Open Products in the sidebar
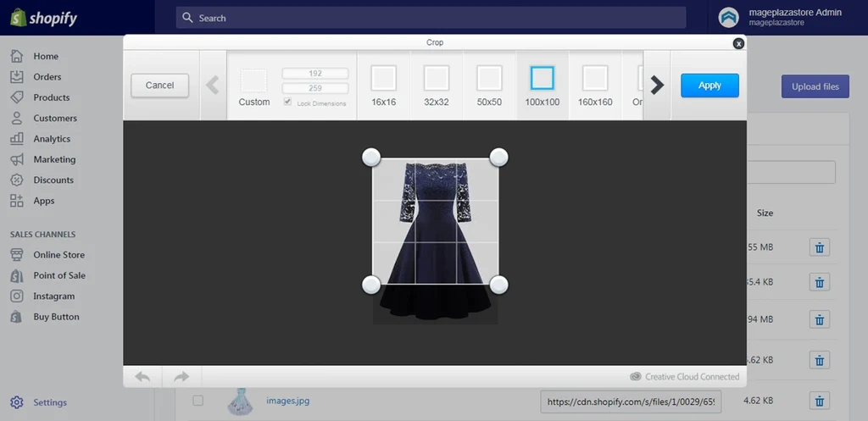The height and width of the screenshot is (421, 868). pyautogui.click(x=51, y=97)
